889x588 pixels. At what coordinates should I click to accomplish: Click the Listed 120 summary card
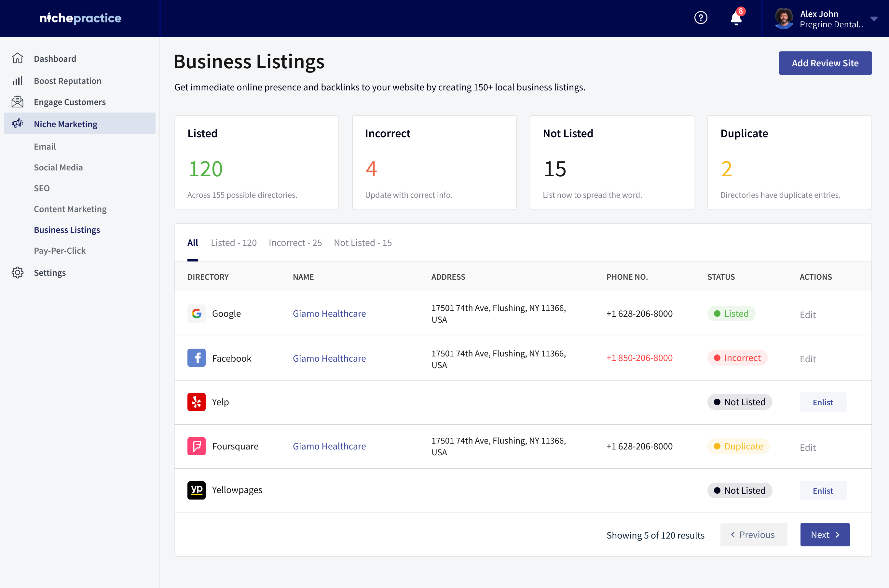[x=256, y=162]
